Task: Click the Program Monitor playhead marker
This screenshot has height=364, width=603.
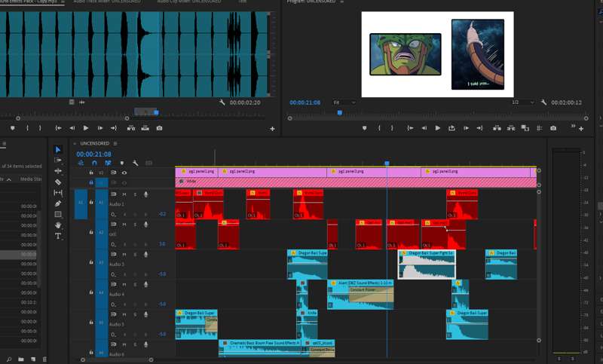Action: 340,112
